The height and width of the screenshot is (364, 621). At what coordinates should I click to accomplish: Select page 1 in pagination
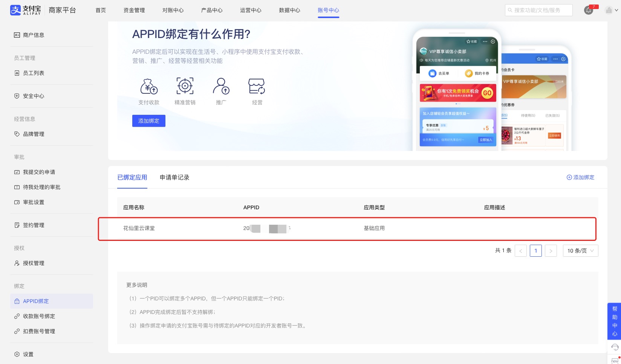(536, 251)
